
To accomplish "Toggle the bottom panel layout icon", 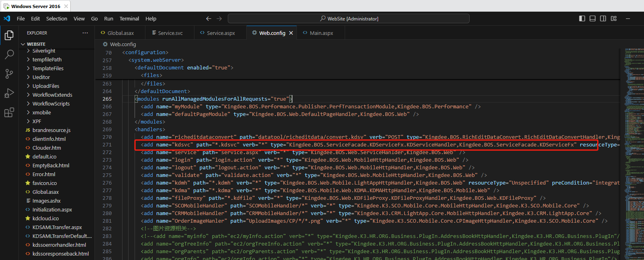I will click(593, 18).
